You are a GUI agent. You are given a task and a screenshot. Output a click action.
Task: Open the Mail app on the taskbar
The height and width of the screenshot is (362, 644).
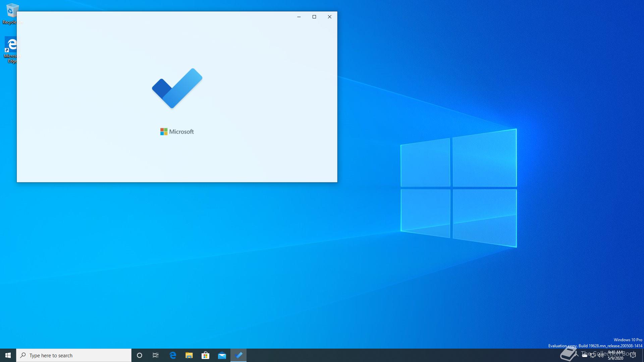[x=222, y=355]
